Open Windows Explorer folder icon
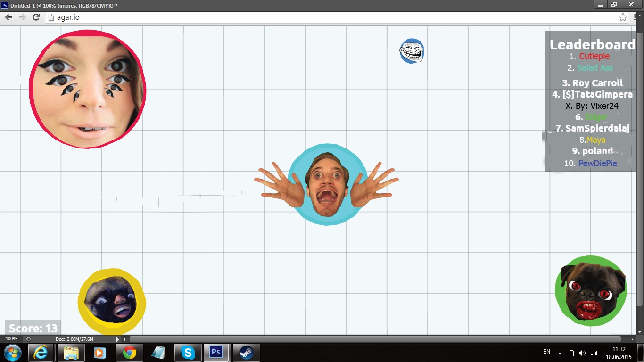 point(71,353)
